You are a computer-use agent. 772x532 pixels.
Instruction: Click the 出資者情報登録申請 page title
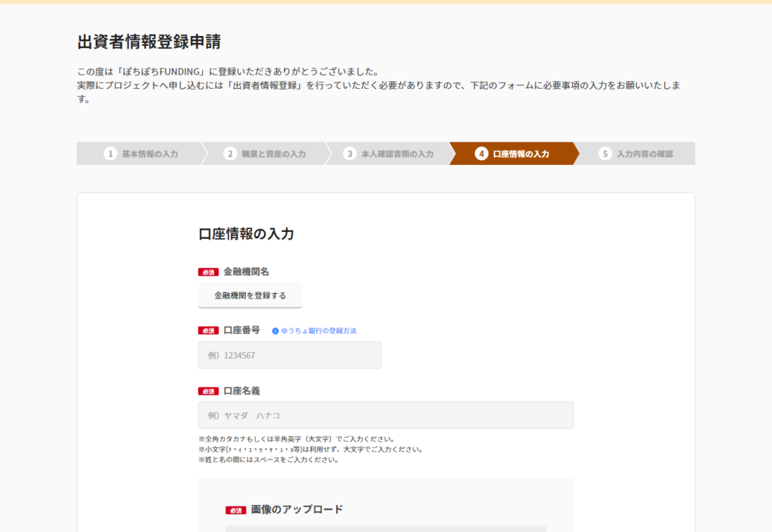149,42
